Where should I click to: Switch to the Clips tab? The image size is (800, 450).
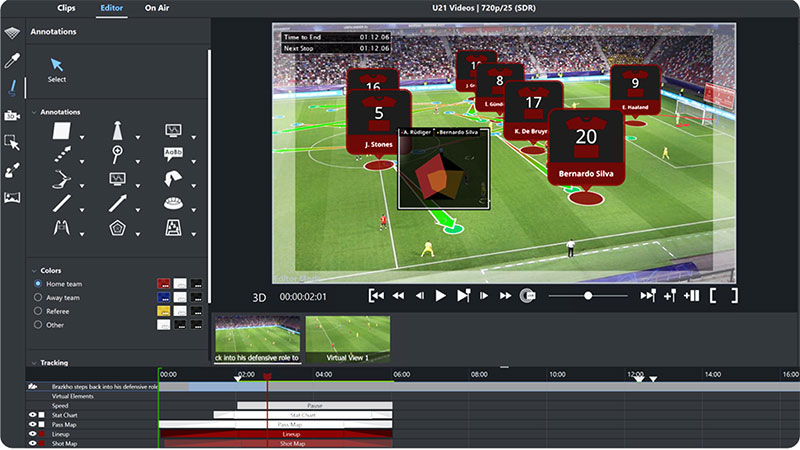click(x=66, y=8)
